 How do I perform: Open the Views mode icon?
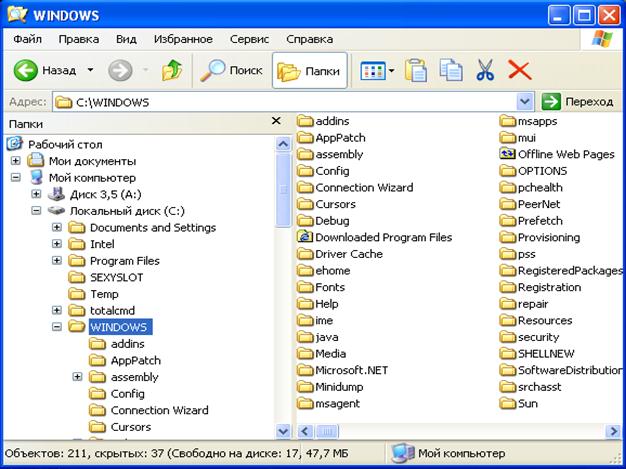(372, 71)
